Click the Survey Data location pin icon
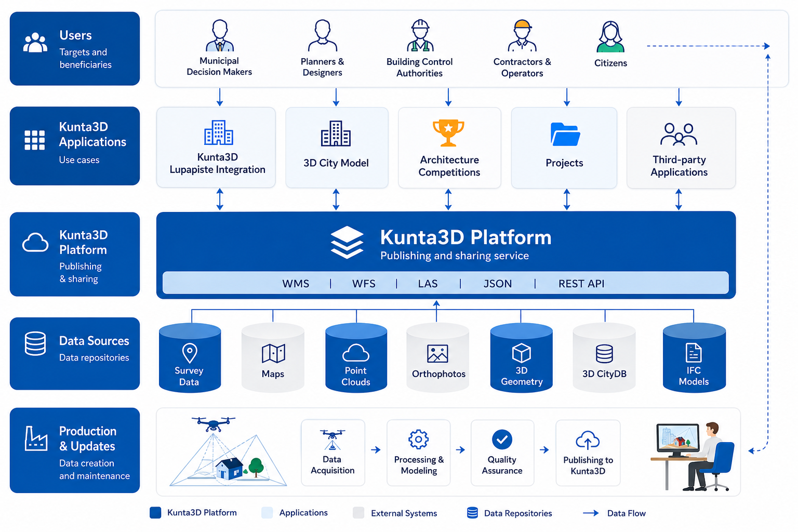 (190, 353)
